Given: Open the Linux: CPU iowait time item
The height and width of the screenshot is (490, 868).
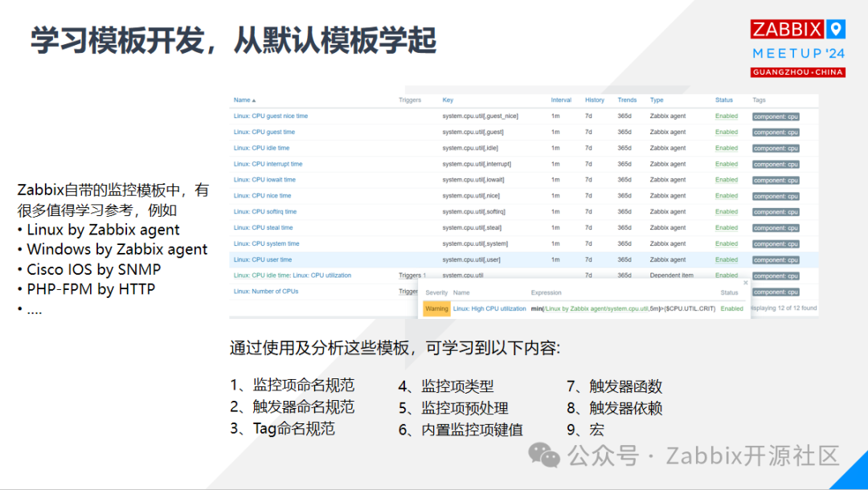Looking at the screenshot, I should 264,180.
